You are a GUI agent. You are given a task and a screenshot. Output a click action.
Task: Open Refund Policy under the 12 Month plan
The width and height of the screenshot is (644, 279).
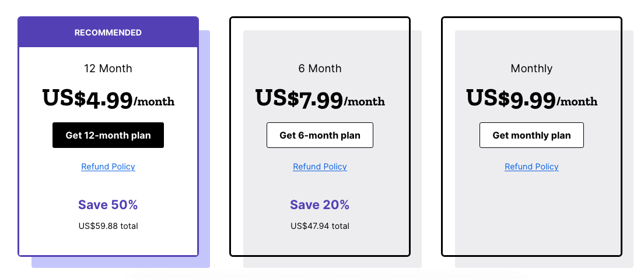coord(108,167)
